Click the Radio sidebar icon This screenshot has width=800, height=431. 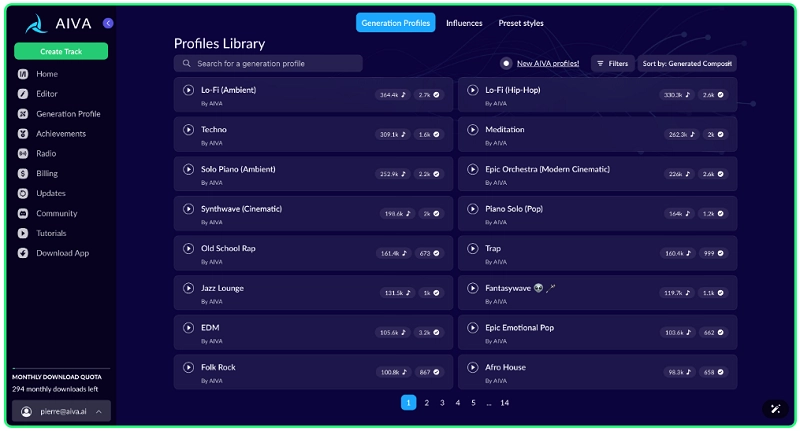(x=23, y=154)
